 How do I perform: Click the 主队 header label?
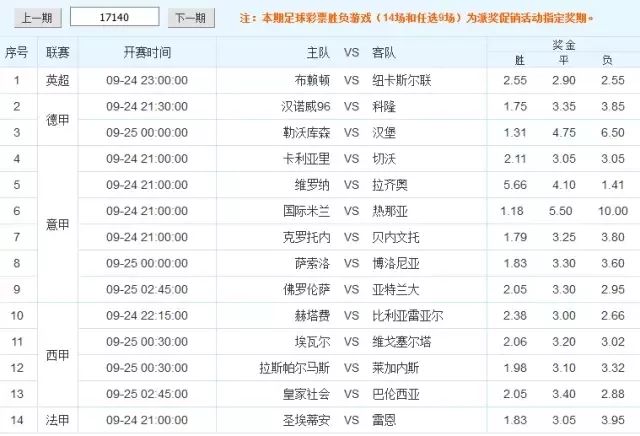[x=318, y=52]
